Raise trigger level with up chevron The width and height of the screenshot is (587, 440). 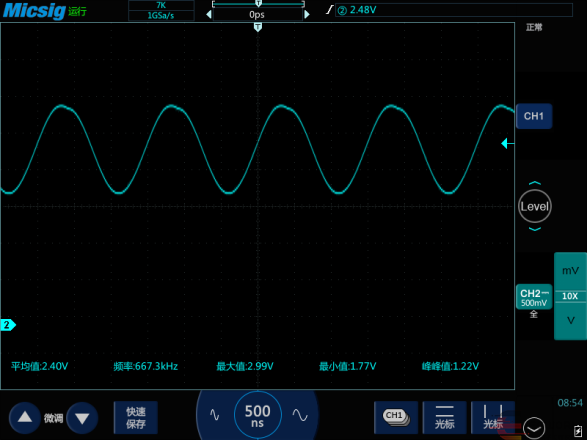535,183
